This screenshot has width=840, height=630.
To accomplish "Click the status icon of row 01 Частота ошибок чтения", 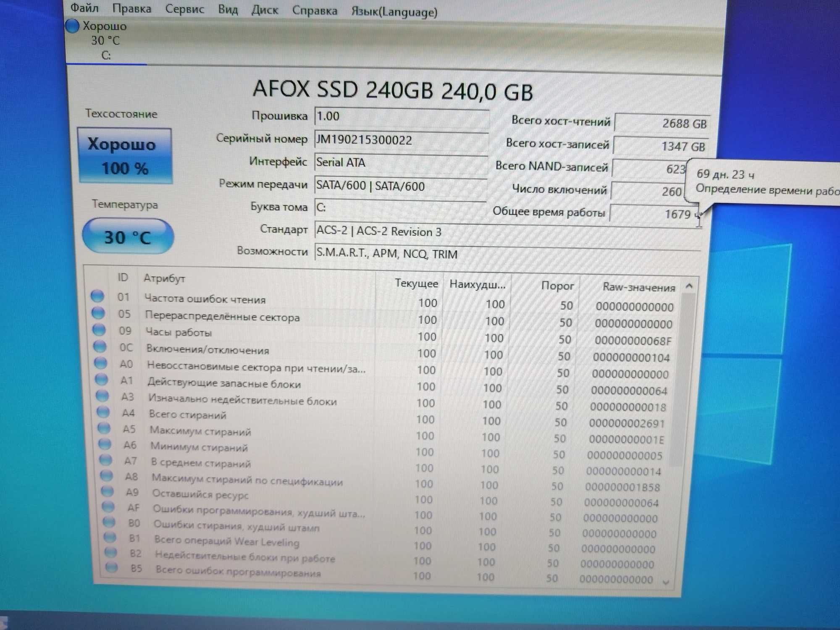I will coord(97,296).
